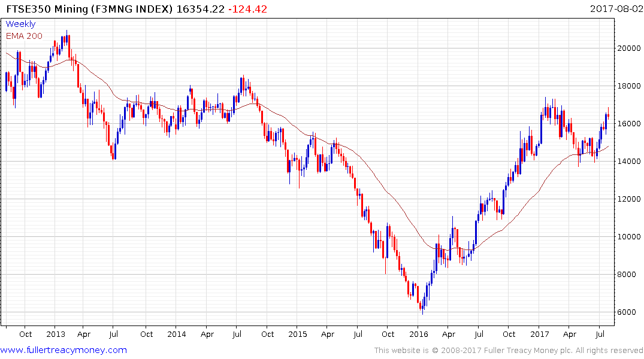Click the 2013 year label on time axis
644x359 pixels.
[x=56, y=334]
